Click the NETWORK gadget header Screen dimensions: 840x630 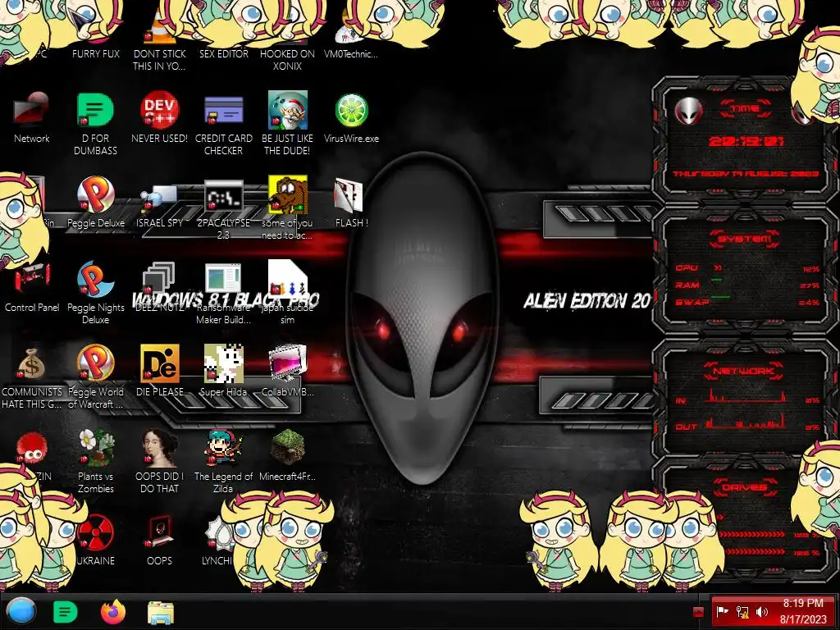click(x=743, y=371)
